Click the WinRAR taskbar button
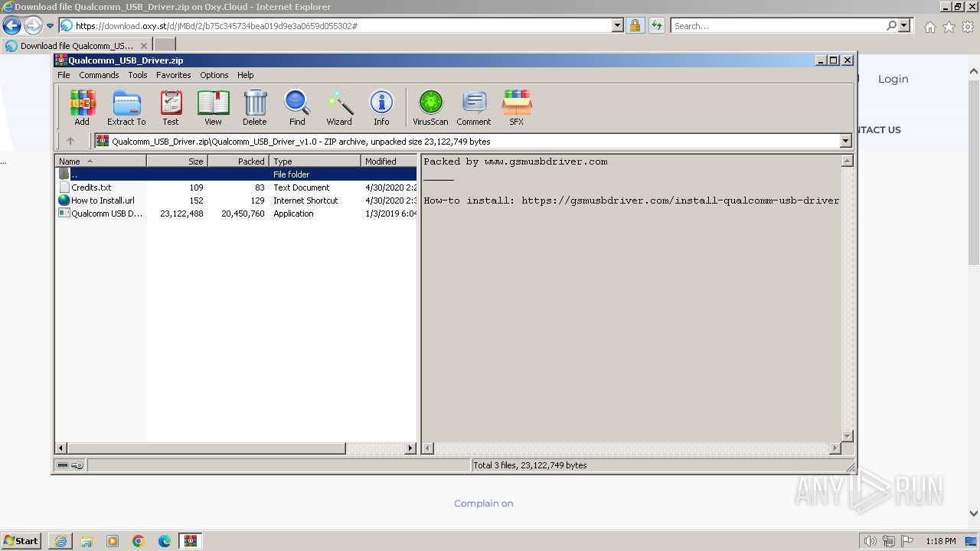 tap(191, 541)
